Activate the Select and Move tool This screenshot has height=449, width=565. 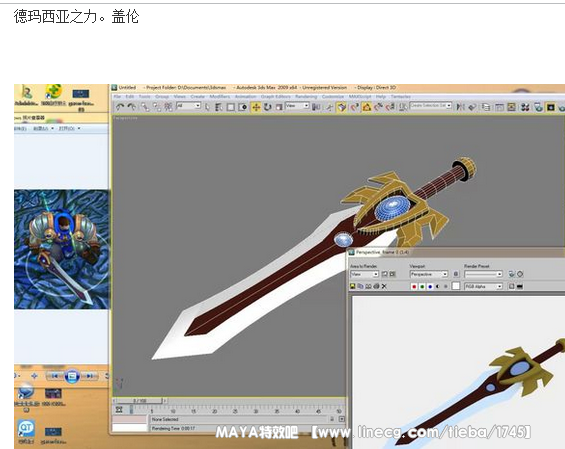tap(256, 107)
